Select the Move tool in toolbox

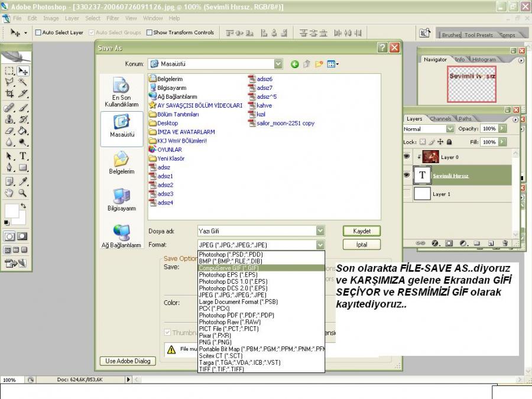pyautogui.click(x=22, y=71)
